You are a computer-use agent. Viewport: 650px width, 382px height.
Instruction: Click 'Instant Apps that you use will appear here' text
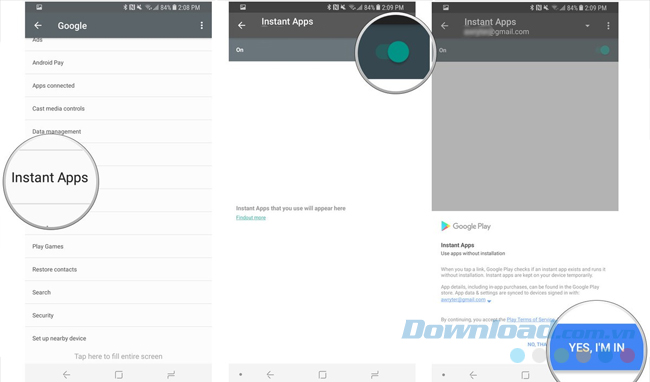click(x=291, y=208)
